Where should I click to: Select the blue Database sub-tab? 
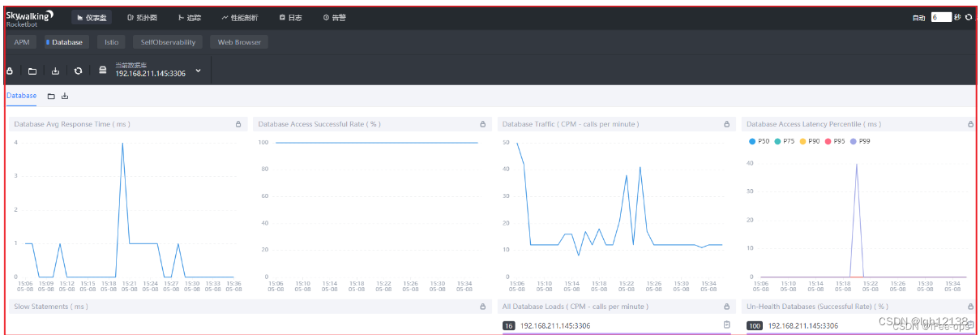[22, 96]
